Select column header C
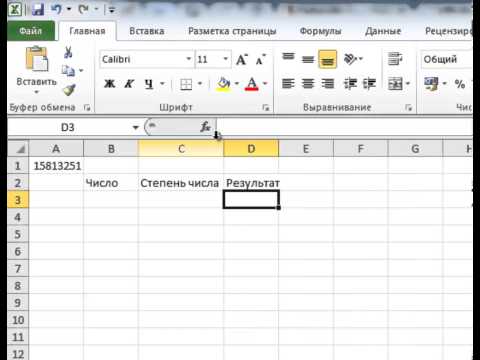This screenshot has height=360, width=480. tap(181, 149)
